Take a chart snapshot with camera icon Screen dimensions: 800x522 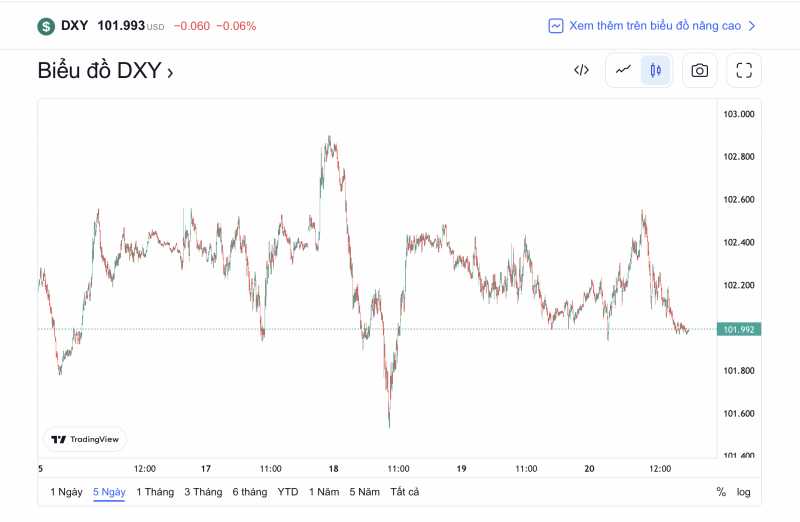pyautogui.click(x=700, y=70)
